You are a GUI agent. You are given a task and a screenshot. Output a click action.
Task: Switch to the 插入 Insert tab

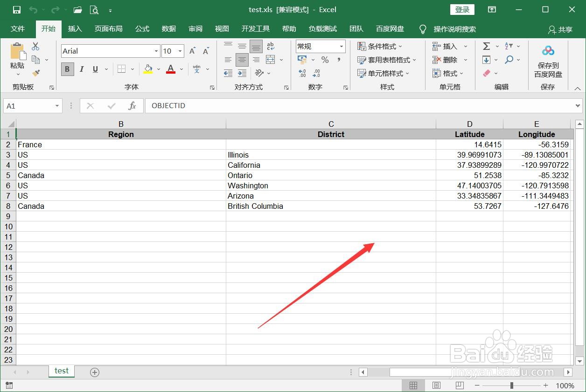pos(75,29)
